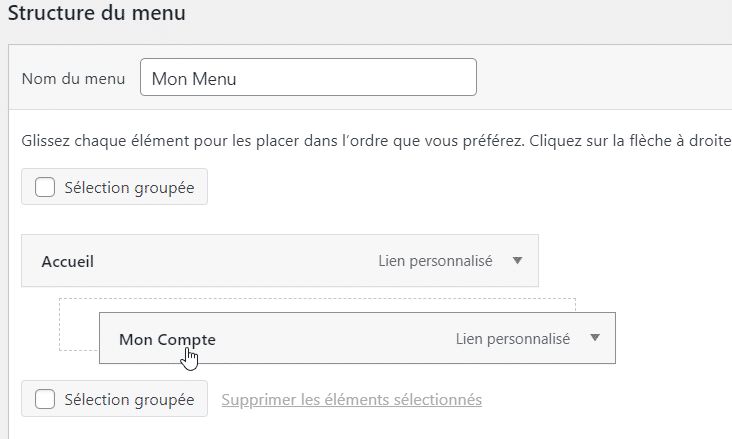Image resolution: width=732 pixels, height=439 pixels.
Task: Click Lien personnalisé label on Mon Compte row
Action: click(512, 339)
